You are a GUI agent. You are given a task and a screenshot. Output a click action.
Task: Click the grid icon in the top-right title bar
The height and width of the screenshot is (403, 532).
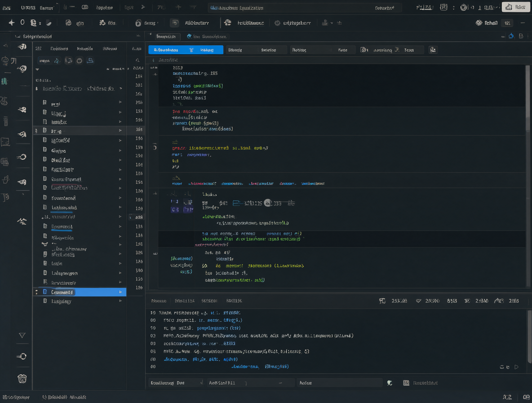(x=443, y=7)
